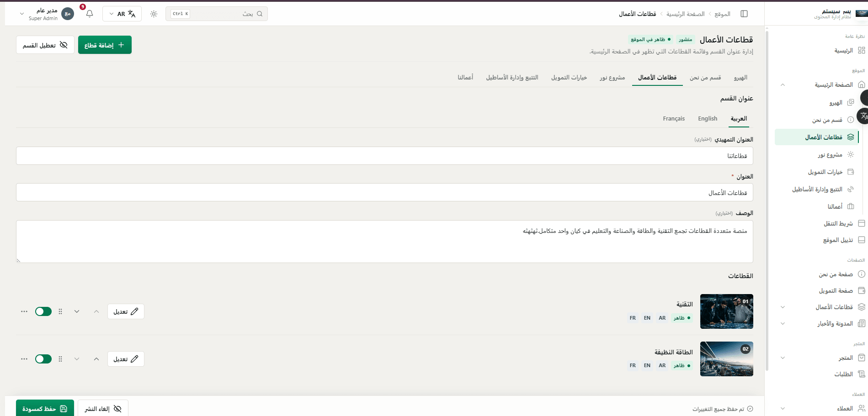Screen dimensions: 868x416
Task: Move الطاقة النظيفة sector up with arrow
Action: (x=96, y=359)
